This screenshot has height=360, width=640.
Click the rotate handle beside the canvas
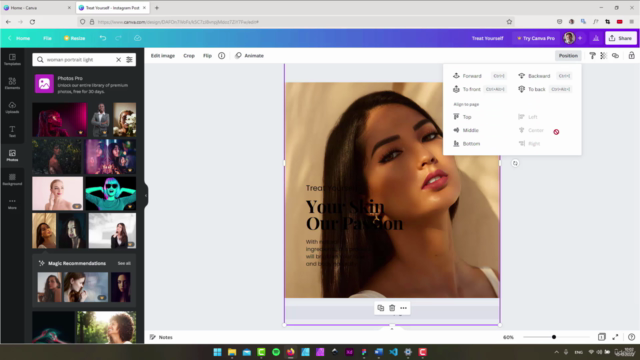pos(515,163)
